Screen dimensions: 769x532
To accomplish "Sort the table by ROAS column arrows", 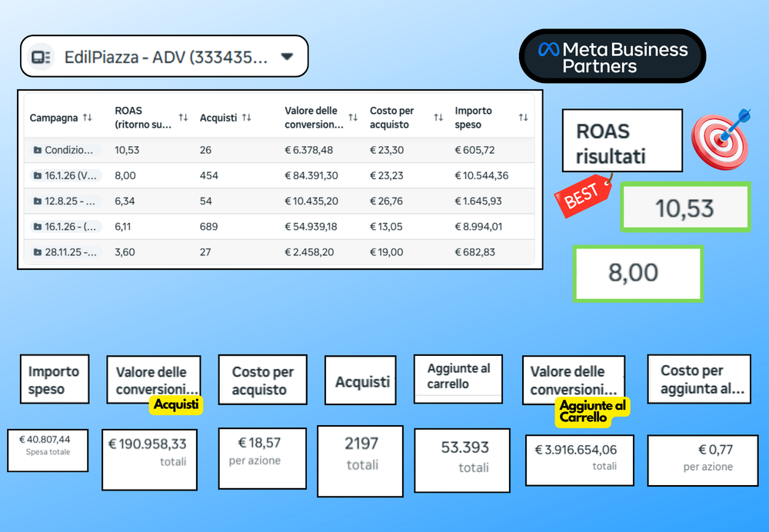I will pyautogui.click(x=184, y=118).
